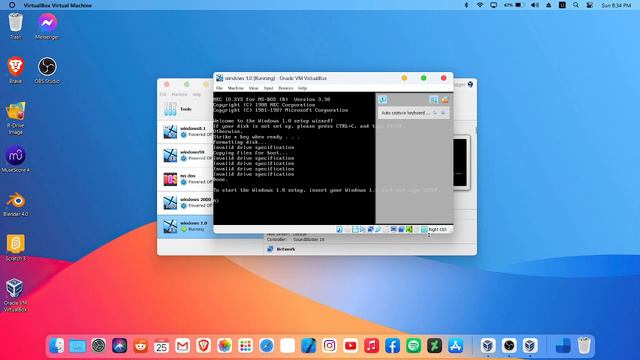Select windows98 VM in Manager list
This screenshot has width=640, height=360.
pyautogui.click(x=185, y=155)
